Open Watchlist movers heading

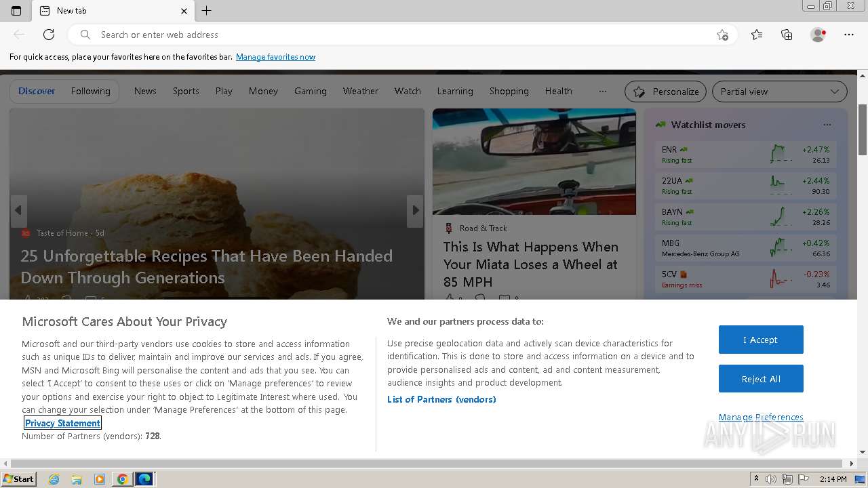coord(708,125)
